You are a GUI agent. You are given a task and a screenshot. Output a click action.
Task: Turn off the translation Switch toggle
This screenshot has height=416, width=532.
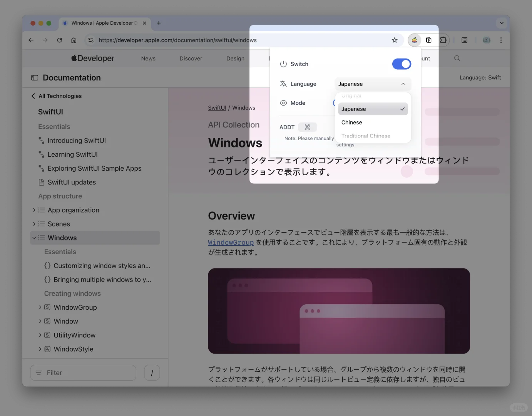pos(402,64)
